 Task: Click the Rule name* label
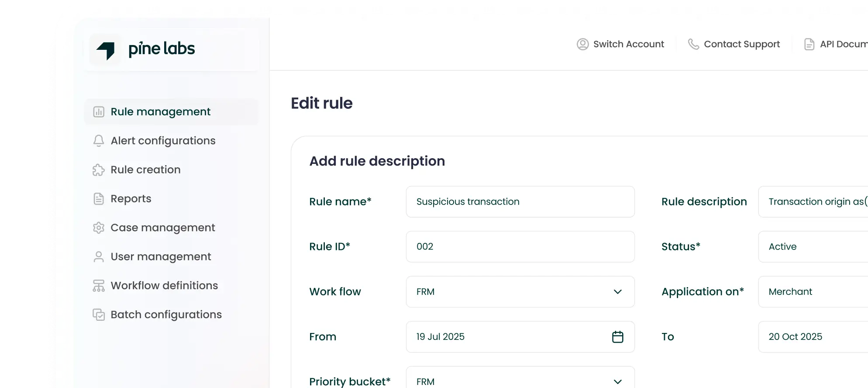pyautogui.click(x=340, y=202)
